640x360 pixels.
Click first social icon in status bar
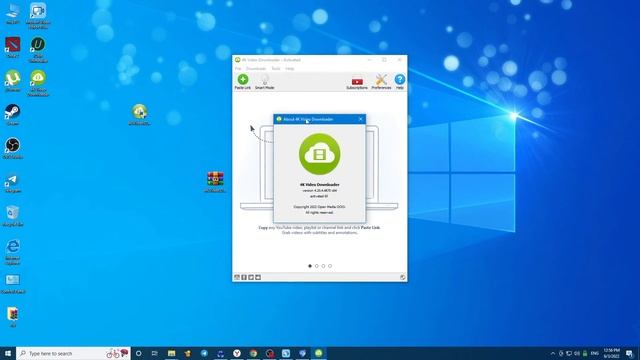[237, 278]
